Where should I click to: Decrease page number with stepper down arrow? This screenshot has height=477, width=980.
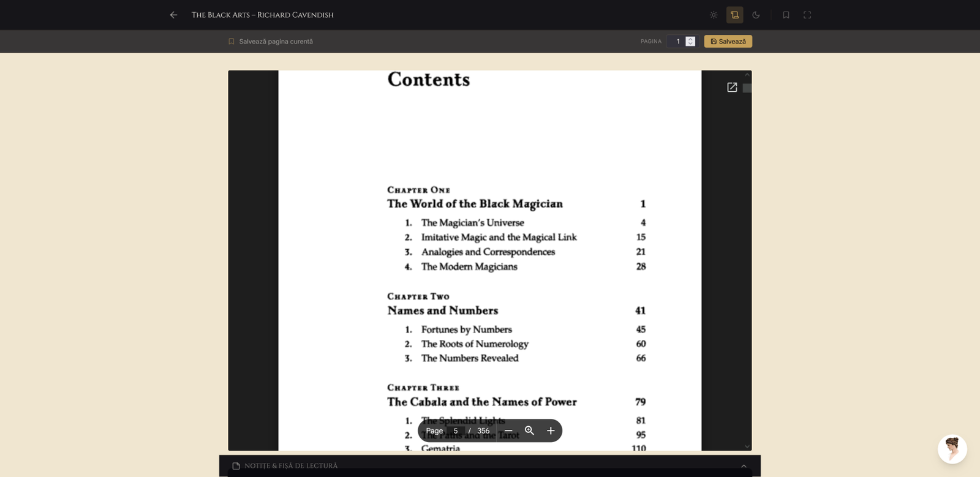click(x=690, y=44)
